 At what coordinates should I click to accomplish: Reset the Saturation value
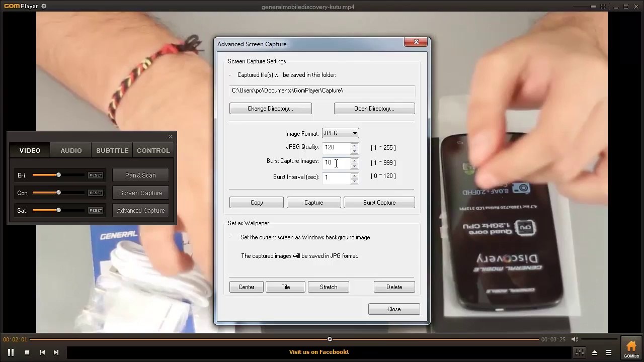tap(96, 211)
